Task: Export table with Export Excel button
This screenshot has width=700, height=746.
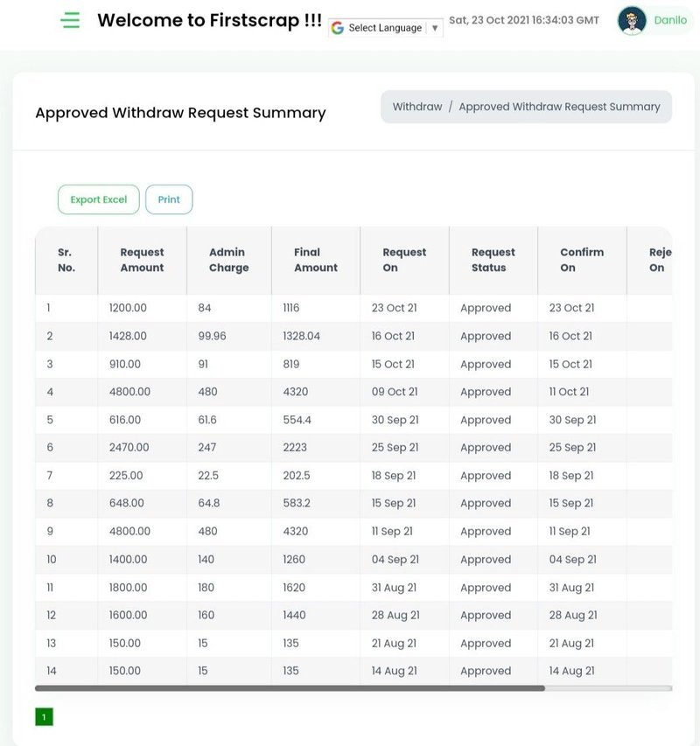Action: coord(99,199)
